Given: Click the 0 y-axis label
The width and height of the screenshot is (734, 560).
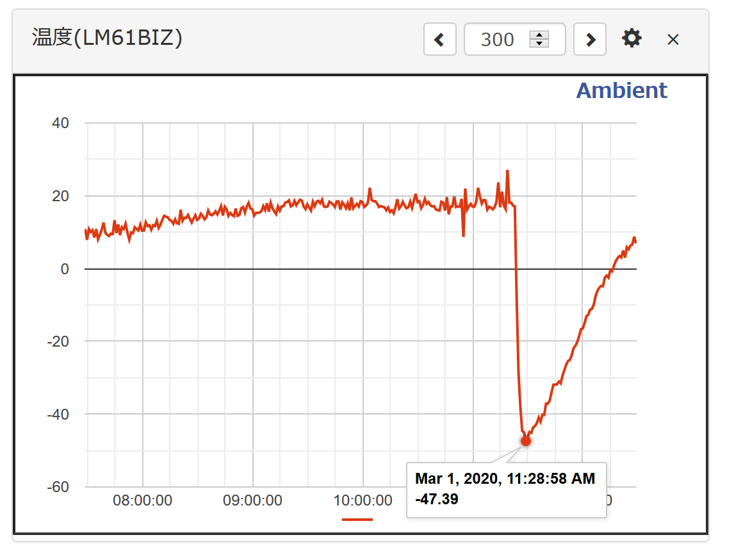Looking at the screenshot, I should point(65,269).
